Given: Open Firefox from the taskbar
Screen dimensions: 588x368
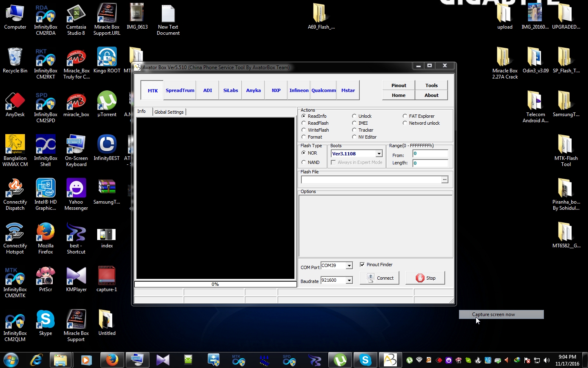Looking at the screenshot, I should [111, 360].
